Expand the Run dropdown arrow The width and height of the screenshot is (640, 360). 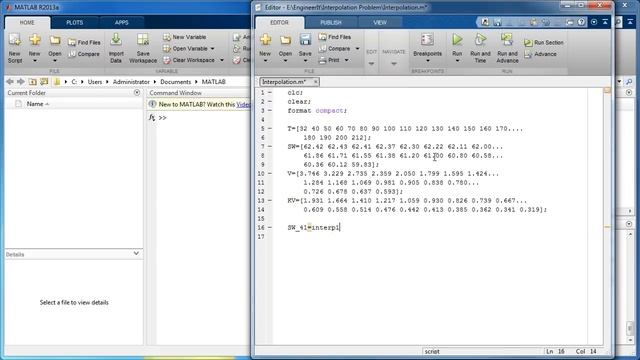tap(457, 61)
